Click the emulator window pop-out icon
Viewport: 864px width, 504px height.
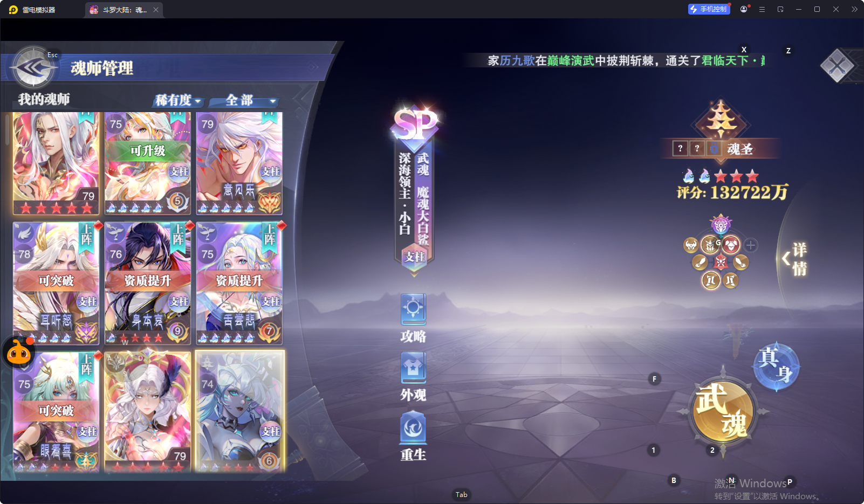point(780,9)
